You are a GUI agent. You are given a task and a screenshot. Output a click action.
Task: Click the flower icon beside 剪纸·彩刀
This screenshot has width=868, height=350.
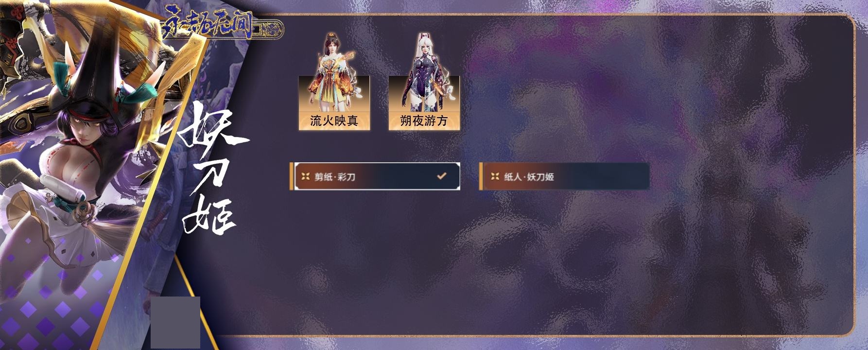tap(305, 176)
